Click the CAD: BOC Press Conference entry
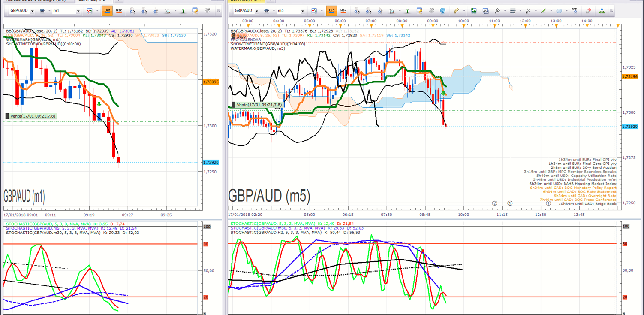The width and height of the screenshot is (644, 315). 578,200
